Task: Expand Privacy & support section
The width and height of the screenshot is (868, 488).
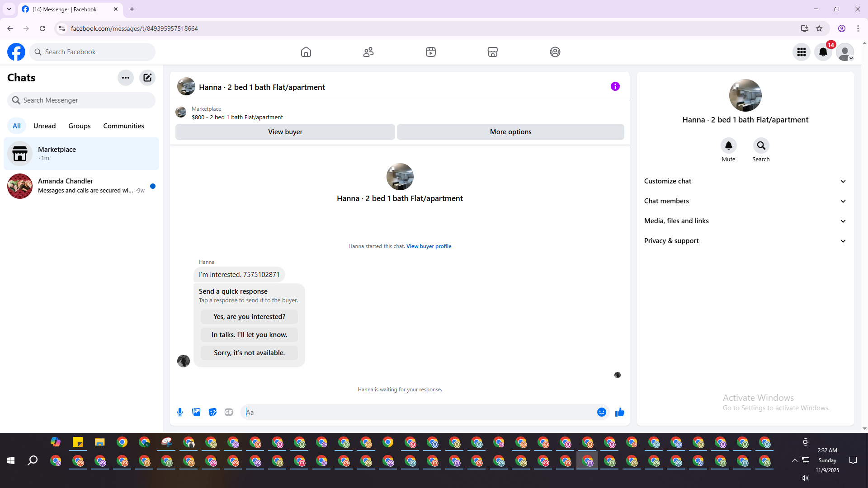Action: 745,241
